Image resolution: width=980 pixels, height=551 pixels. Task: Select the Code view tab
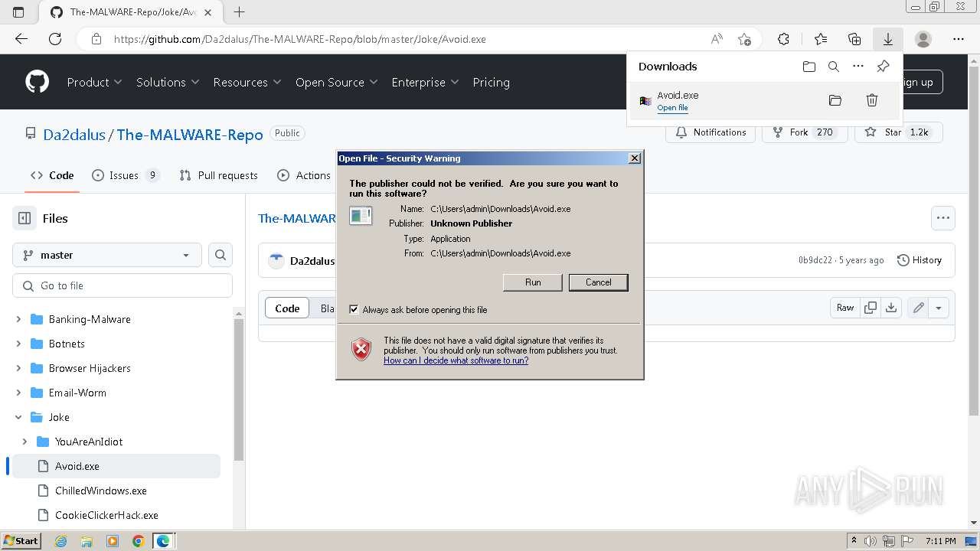pyautogui.click(x=287, y=308)
